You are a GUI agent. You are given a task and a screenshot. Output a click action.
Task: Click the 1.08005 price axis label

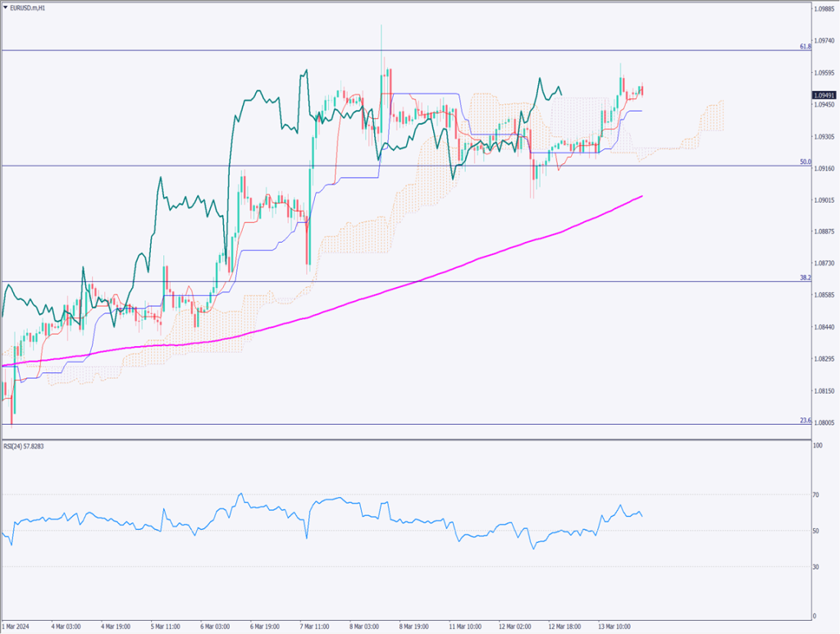[x=824, y=422]
